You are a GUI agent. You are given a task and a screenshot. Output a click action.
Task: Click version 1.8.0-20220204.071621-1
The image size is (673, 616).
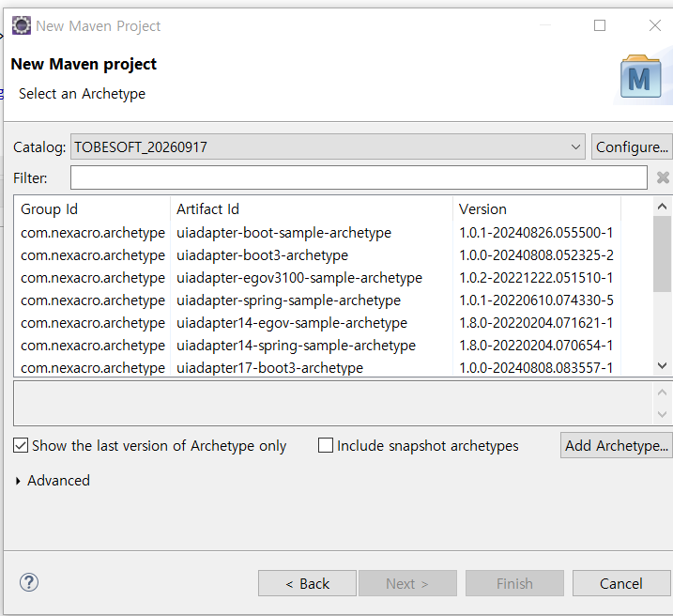coord(536,323)
